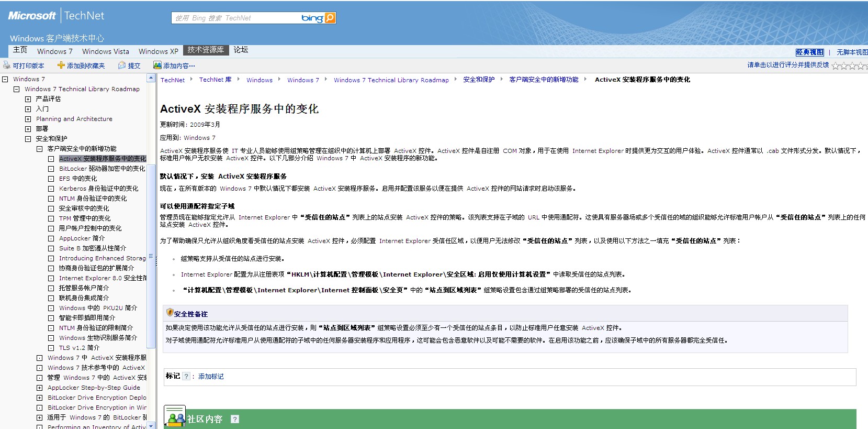Expand the Planning and Architecture node
The image size is (868, 429).
pos(28,119)
